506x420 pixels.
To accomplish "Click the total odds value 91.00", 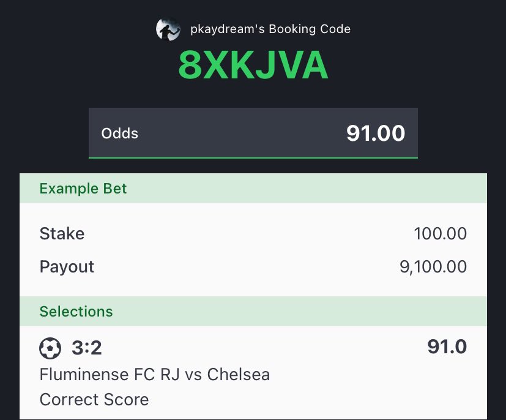I will point(376,133).
